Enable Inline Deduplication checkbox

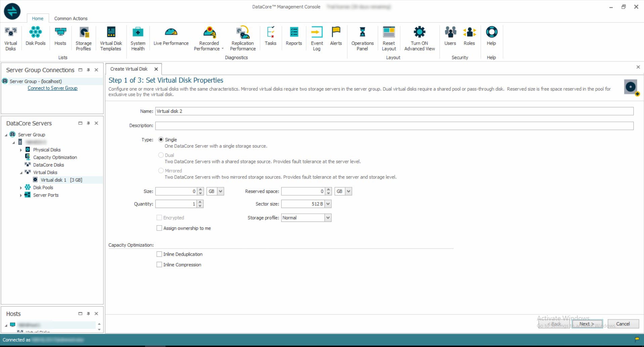[x=159, y=254]
